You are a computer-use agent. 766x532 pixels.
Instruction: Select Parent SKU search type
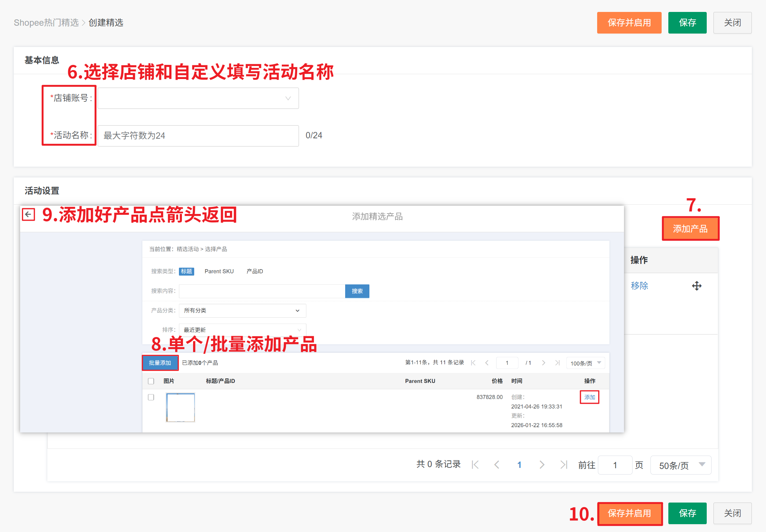pyautogui.click(x=219, y=271)
